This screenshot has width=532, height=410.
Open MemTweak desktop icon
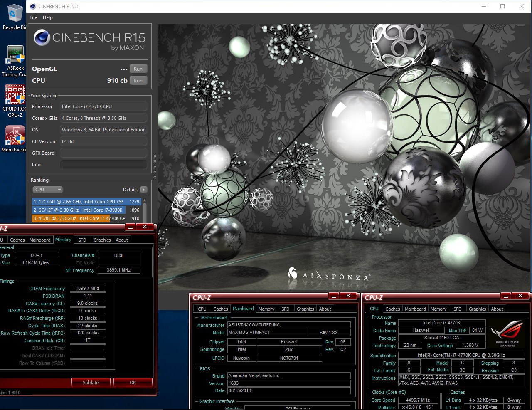(14, 139)
